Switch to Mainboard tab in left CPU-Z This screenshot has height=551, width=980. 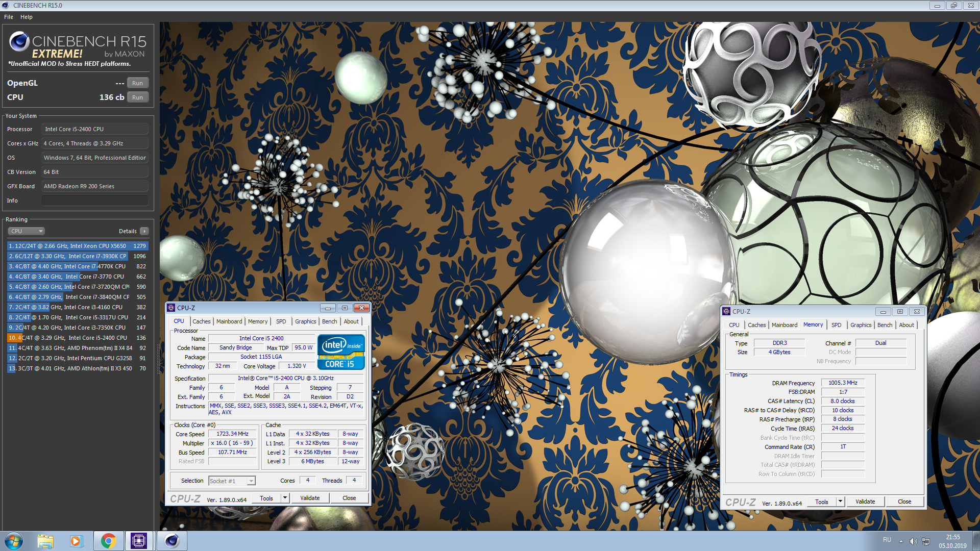229,321
